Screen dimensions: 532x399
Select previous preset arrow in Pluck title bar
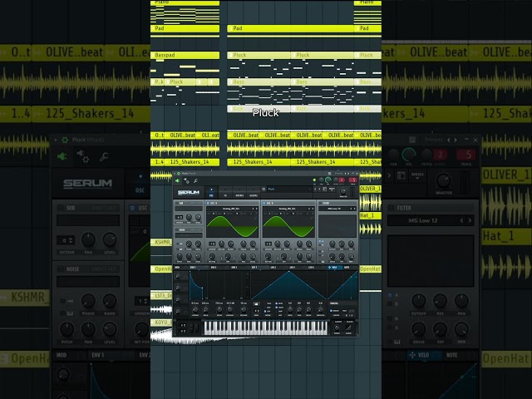(345, 174)
